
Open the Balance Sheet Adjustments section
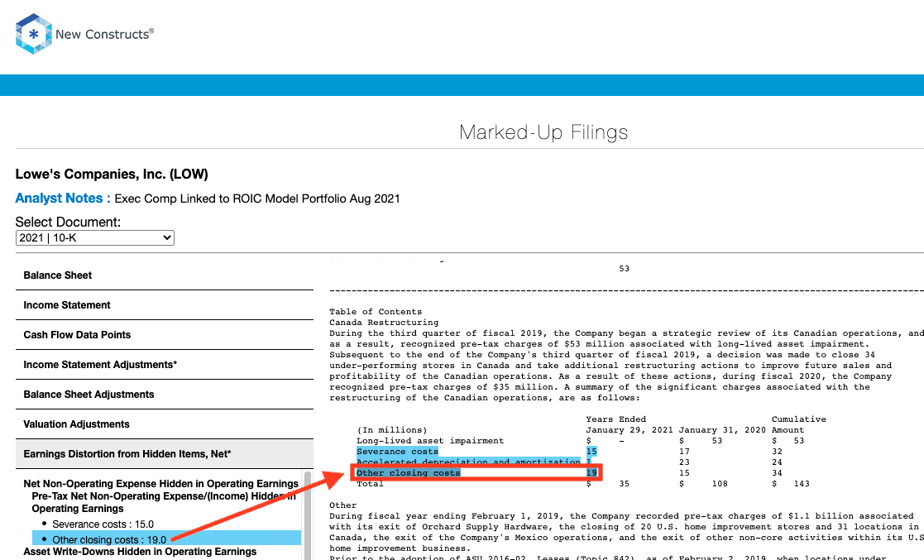[x=165, y=395]
